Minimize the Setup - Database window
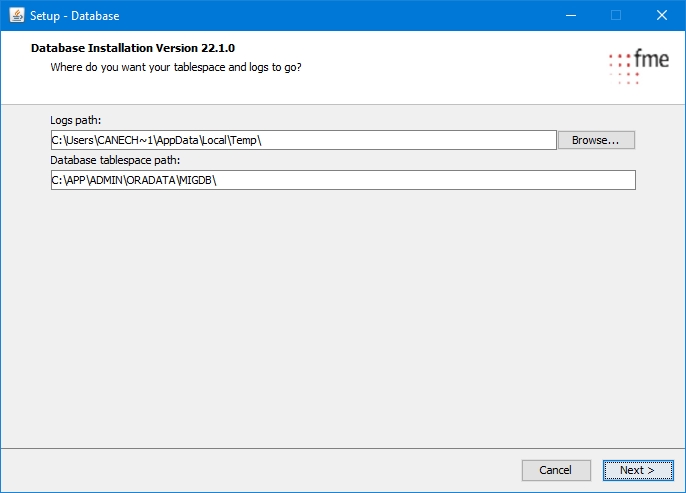Viewport: 686px width, 493px height. [x=570, y=16]
